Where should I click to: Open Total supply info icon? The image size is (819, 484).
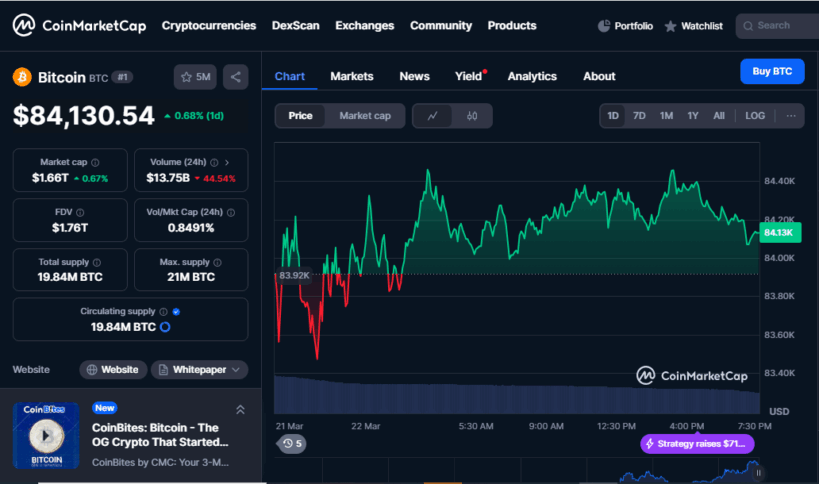coord(97,262)
